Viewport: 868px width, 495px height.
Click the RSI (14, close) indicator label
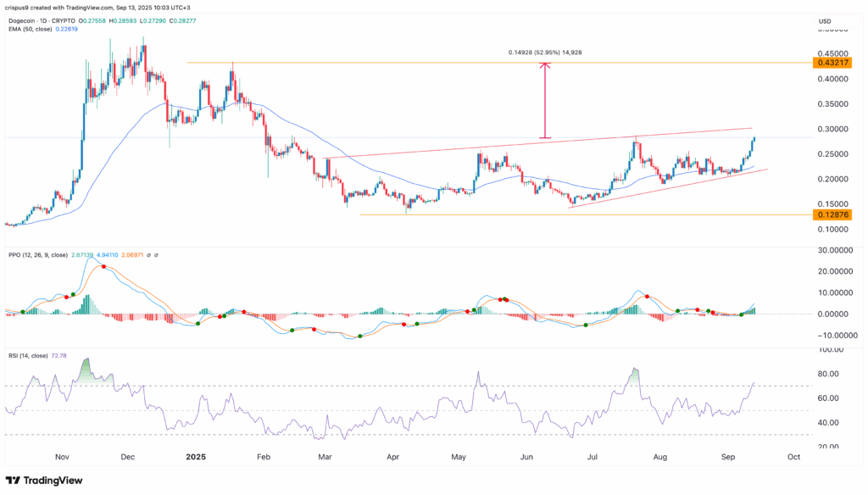[x=28, y=355]
